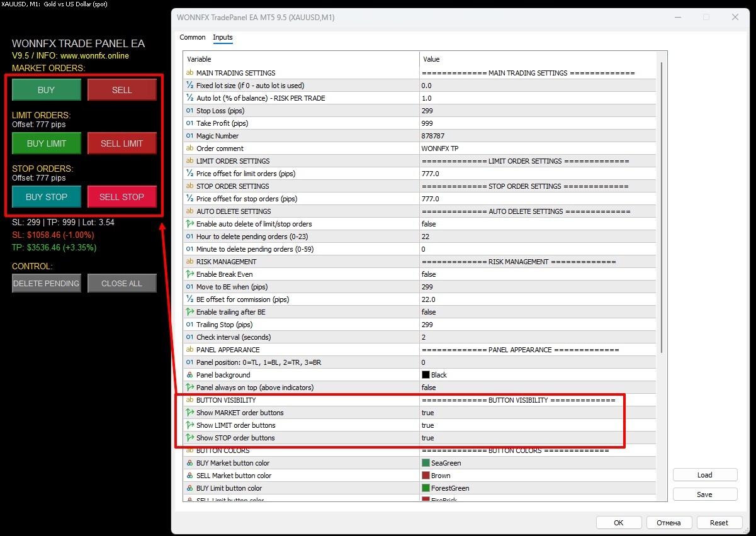Click the BE offset for commission icon

coord(189,299)
